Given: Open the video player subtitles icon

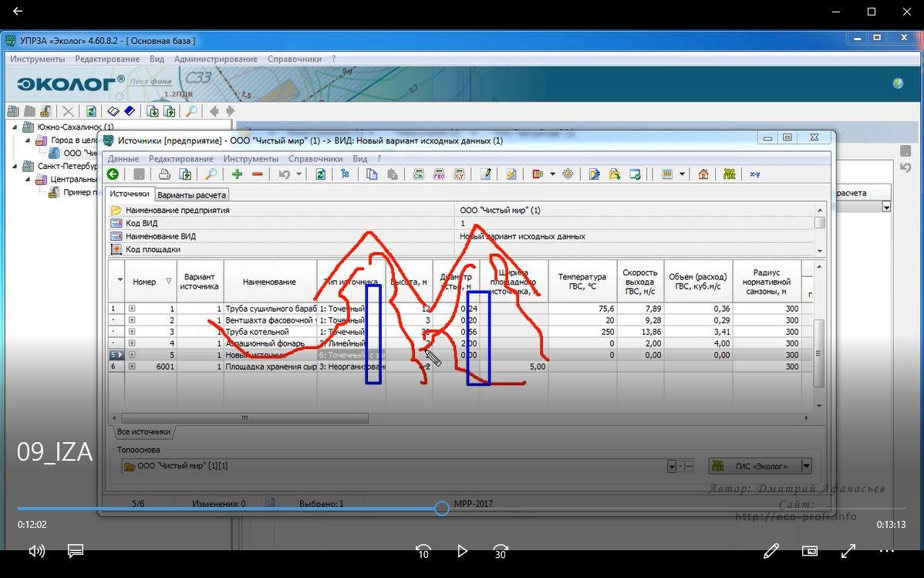Looking at the screenshot, I should coord(75,551).
